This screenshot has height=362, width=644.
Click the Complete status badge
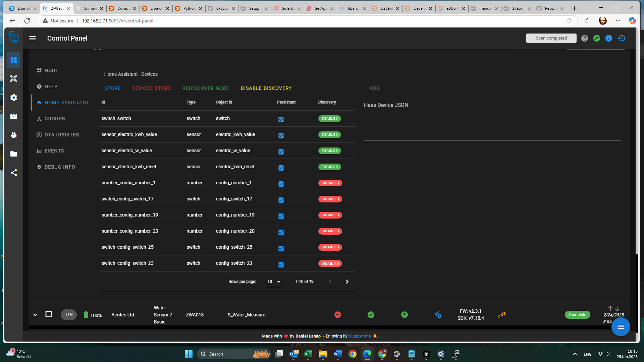click(x=578, y=315)
